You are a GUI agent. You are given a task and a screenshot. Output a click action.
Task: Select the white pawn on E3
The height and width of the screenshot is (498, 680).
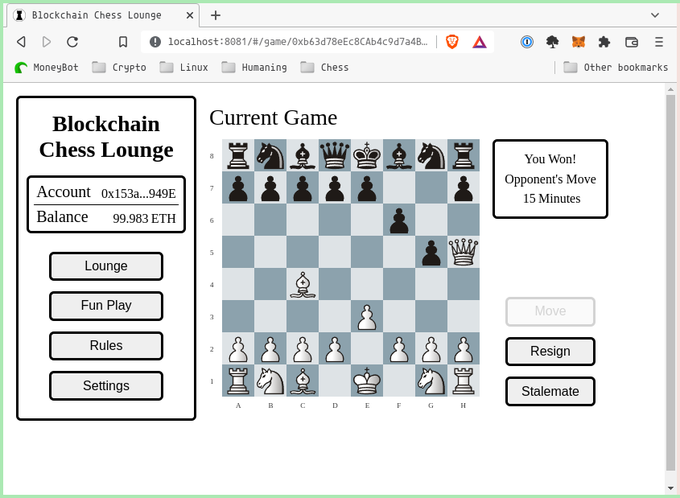point(367,316)
